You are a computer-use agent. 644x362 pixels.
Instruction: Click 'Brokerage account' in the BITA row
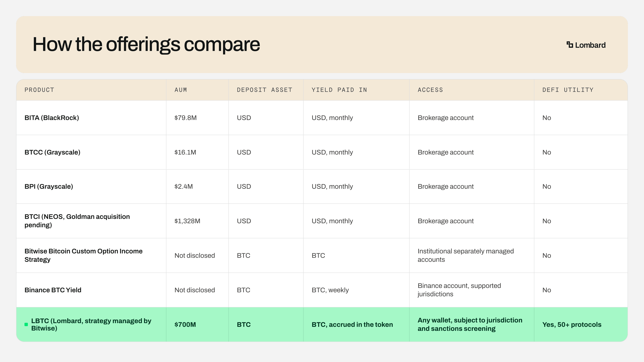pos(446,118)
